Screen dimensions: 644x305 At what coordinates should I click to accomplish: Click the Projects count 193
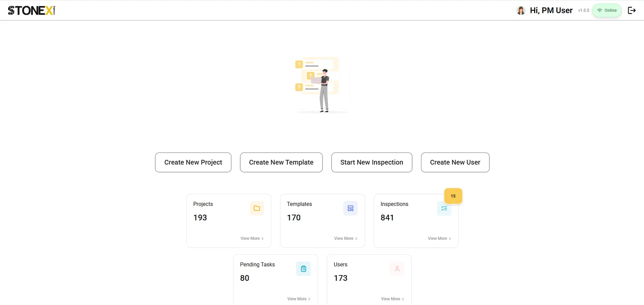pyautogui.click(x=200, y=218)
